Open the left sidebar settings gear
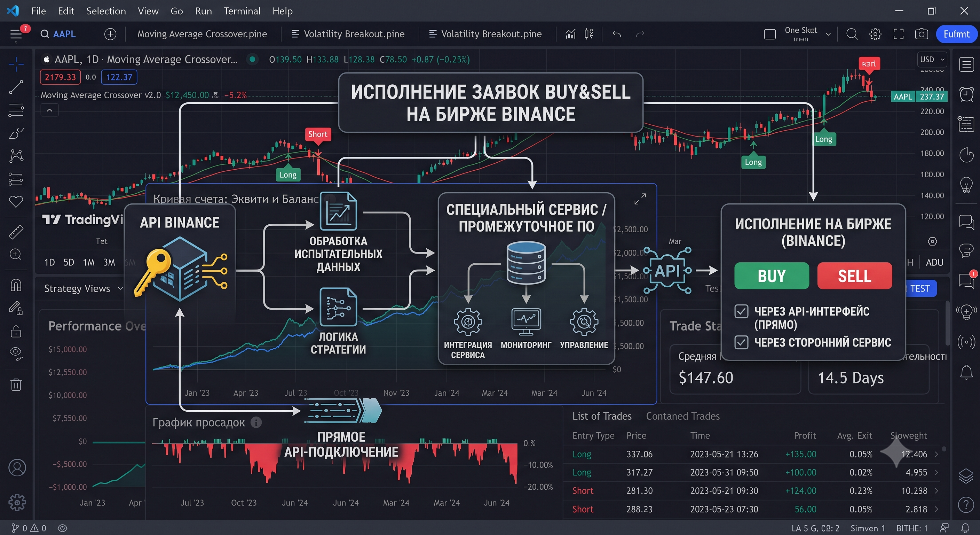 [x=17, y=502]
